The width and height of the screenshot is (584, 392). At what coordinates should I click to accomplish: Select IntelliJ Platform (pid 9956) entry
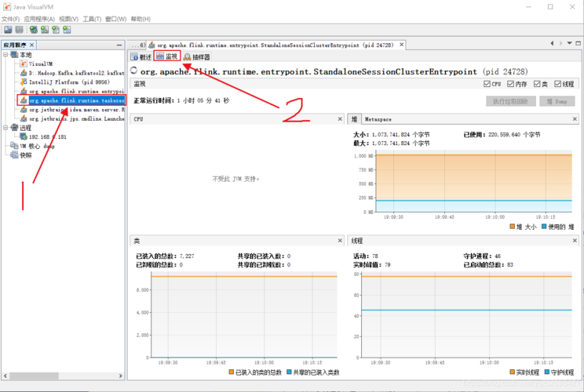[69, 82]
